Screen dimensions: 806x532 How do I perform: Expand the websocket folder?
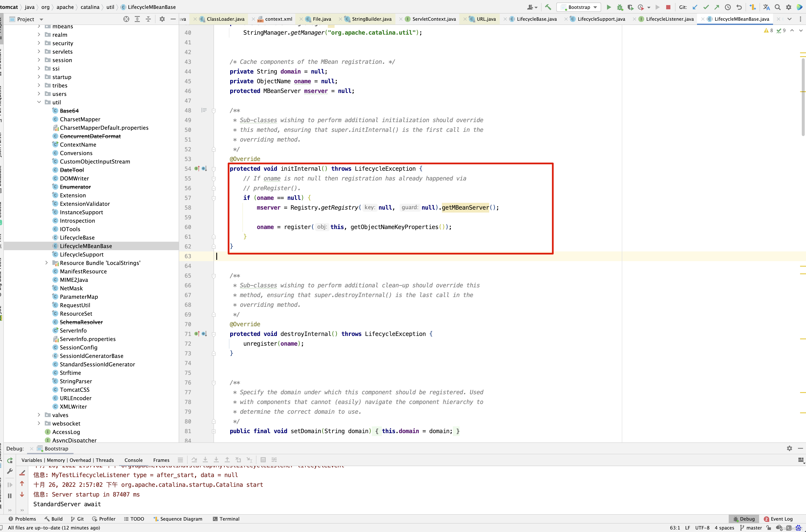pos(39,423)
